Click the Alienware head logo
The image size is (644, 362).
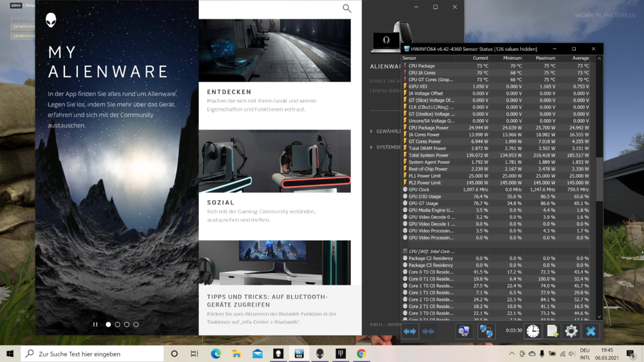tap(51, 20)
